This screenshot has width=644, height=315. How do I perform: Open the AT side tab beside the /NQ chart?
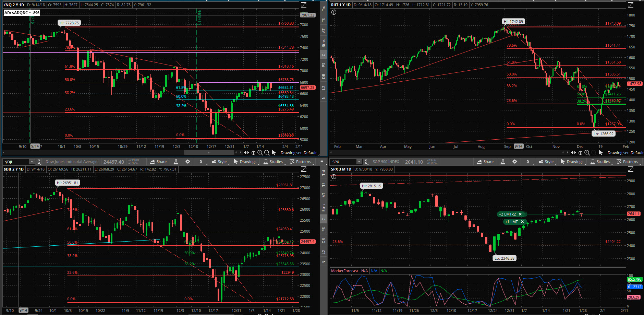[x=324, y=31]
